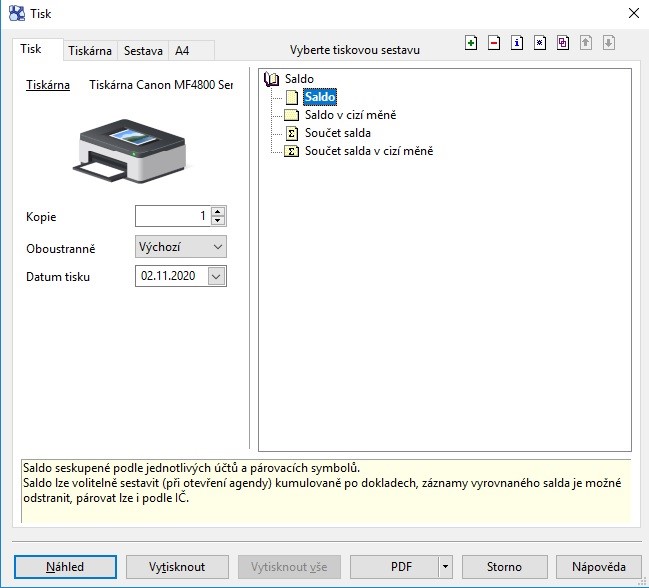Click the asterisk report icon in toolbar
Image resolution: width=649 pixels, height=588 pixels.
click(540, 43)
